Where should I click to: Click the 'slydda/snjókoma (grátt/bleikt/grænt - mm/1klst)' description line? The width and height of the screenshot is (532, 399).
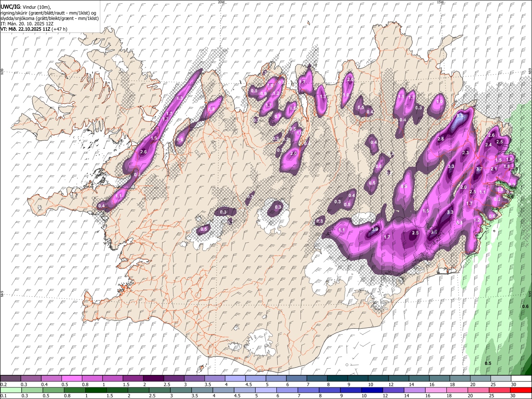tap(49, 18)
